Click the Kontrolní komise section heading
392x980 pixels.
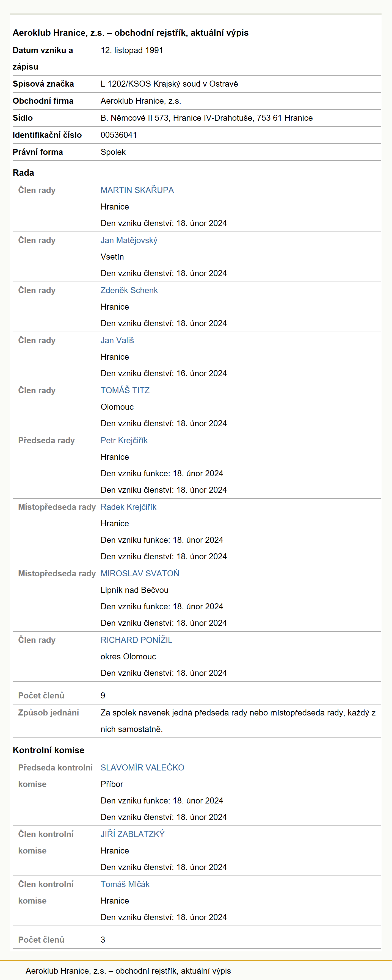pos(48,750)
